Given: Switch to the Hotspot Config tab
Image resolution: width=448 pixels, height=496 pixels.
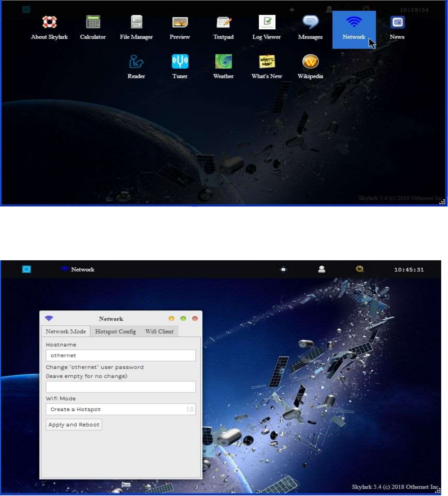Looking at the screenshot, I should click(115, 331).
